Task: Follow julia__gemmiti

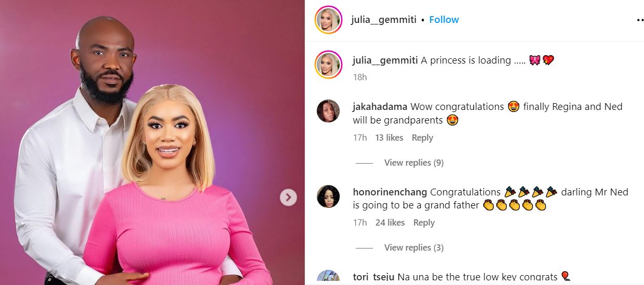Action: pos(444,20)
